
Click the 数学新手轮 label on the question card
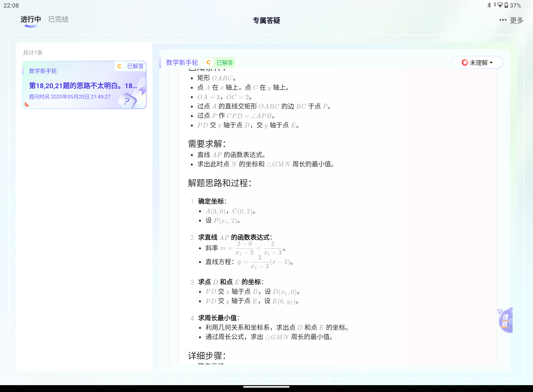pos(43,71)
